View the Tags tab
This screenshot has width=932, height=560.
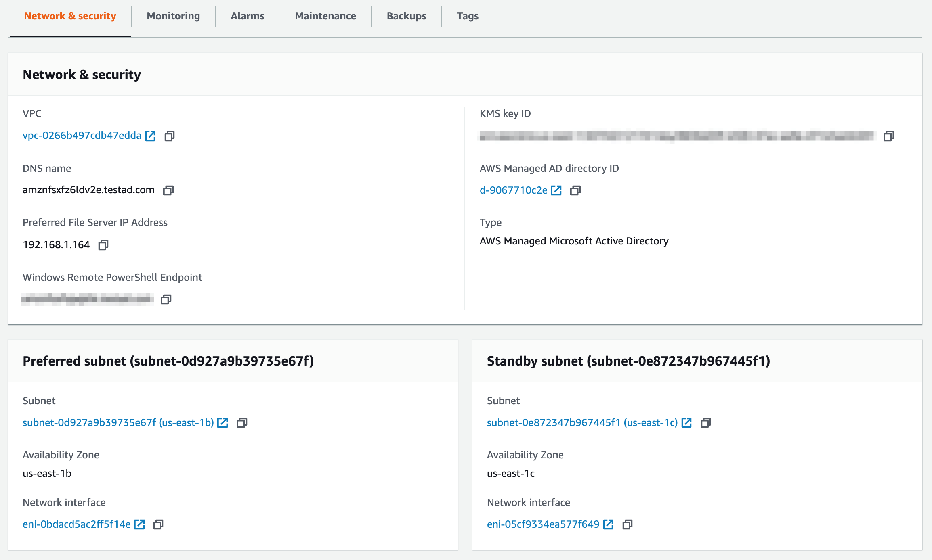click(467, 16)
